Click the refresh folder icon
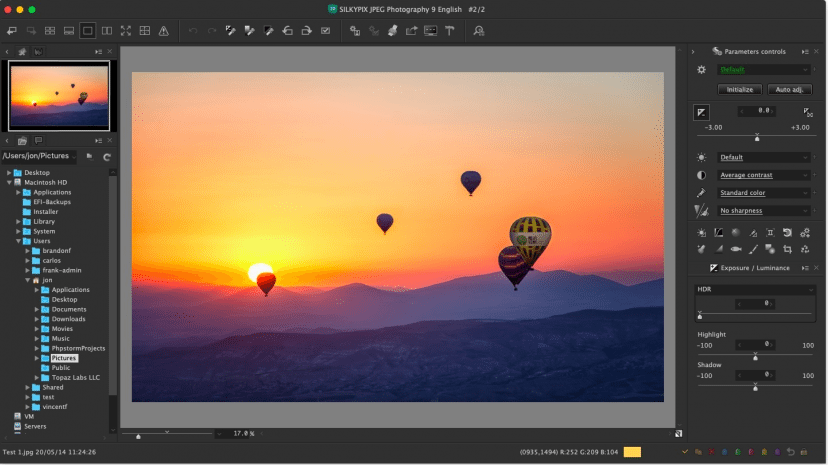 [x=106, y=156]
